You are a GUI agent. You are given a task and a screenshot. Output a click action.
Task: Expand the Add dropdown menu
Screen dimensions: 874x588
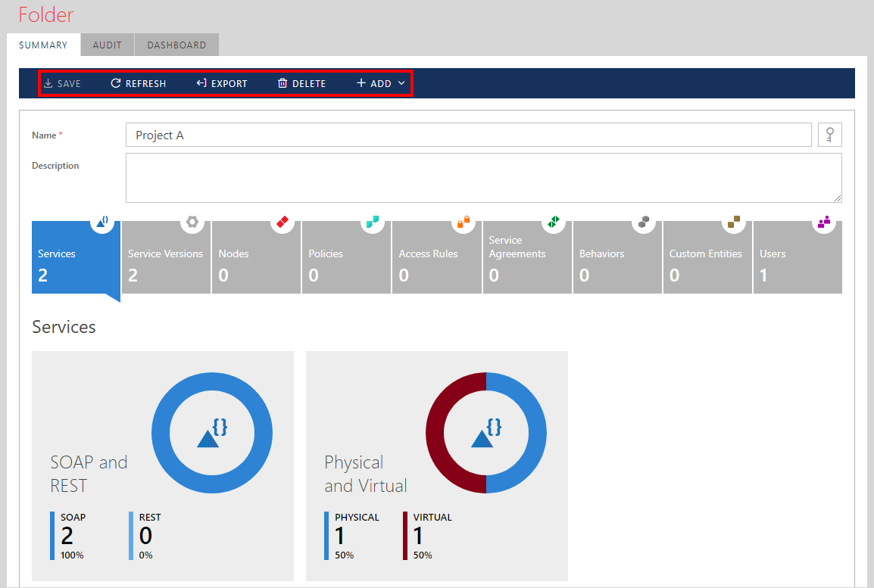[381, 83]
